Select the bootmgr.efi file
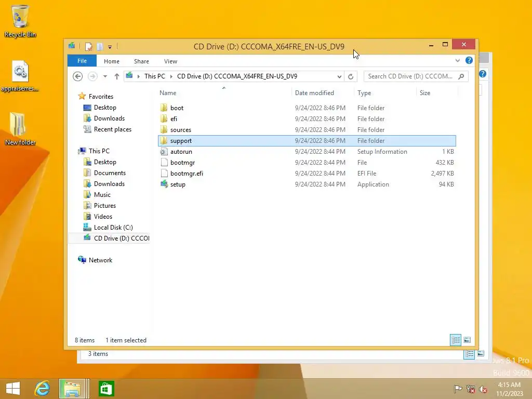The width and height of the screenshot is (532, 399). coord(307,174)
